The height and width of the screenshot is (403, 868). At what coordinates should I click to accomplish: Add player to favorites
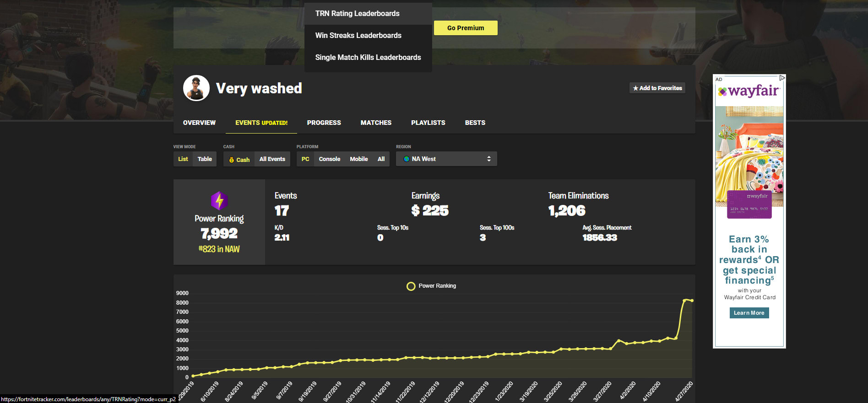point(657,88)
